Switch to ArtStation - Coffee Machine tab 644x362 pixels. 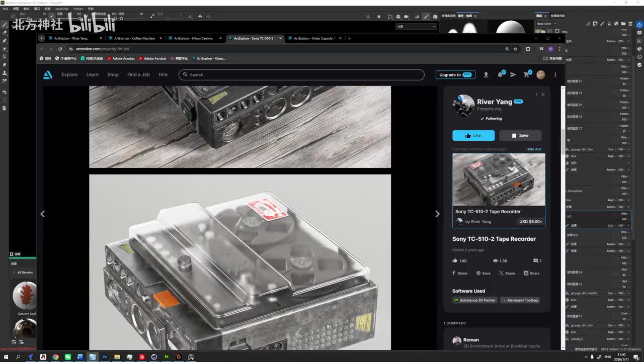click(134, 38)
